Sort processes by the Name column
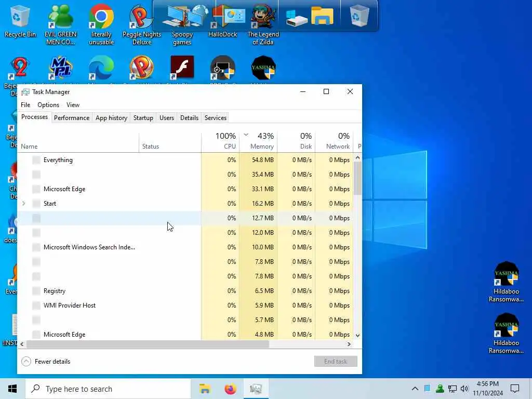532x399 pixels. pyautogui.click(x=78, y=141)
